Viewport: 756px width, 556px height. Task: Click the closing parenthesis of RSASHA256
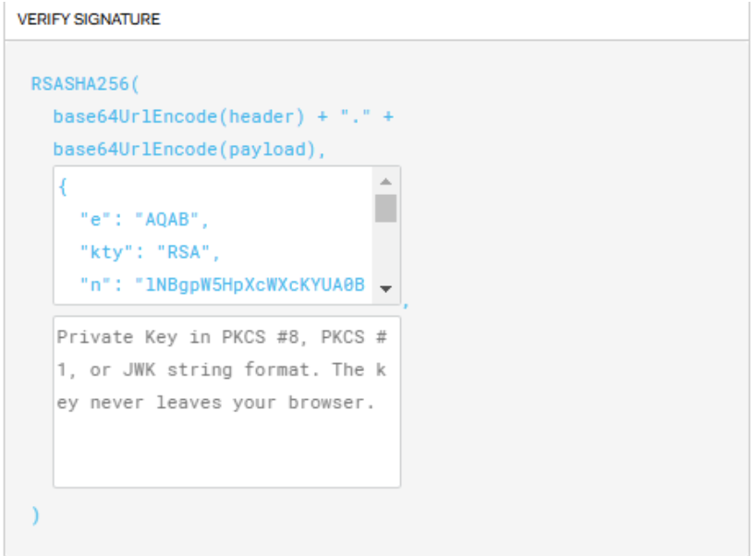(x=36, y=515)
